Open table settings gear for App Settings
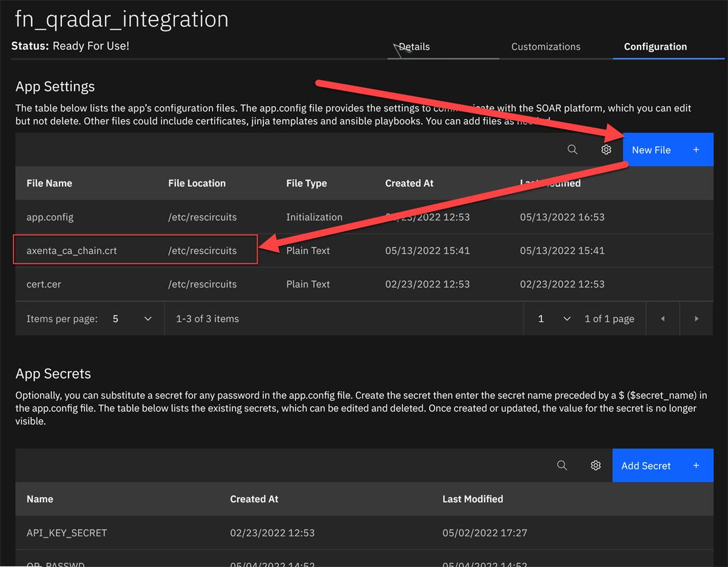728x567 pixels. coord(606,149)
